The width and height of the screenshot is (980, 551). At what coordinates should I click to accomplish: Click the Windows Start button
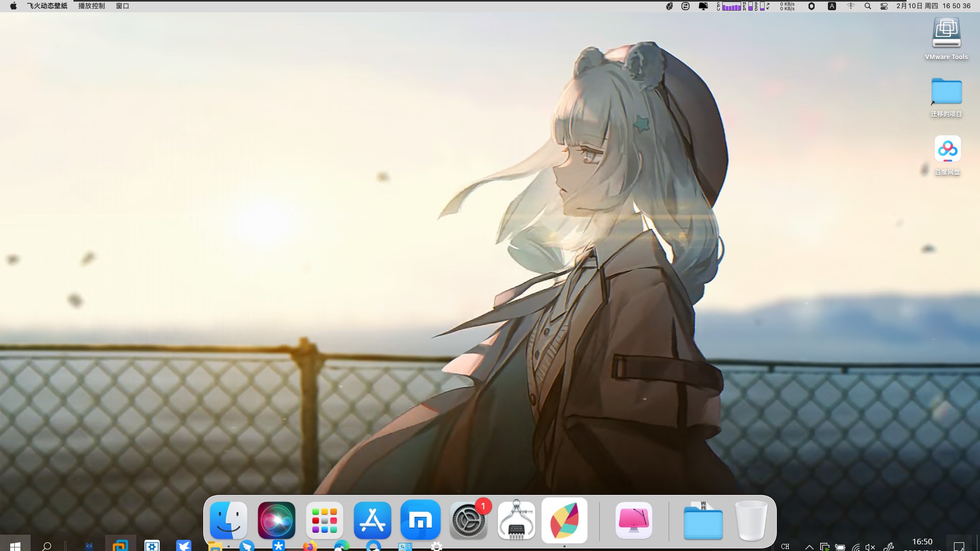pos(15,546)
